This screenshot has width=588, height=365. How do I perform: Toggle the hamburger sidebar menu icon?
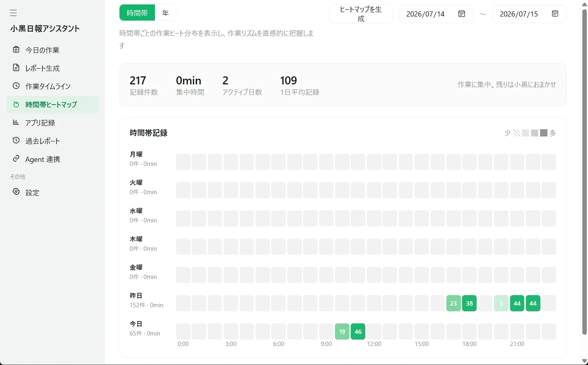pyautogui.click(x=13, y=13)
